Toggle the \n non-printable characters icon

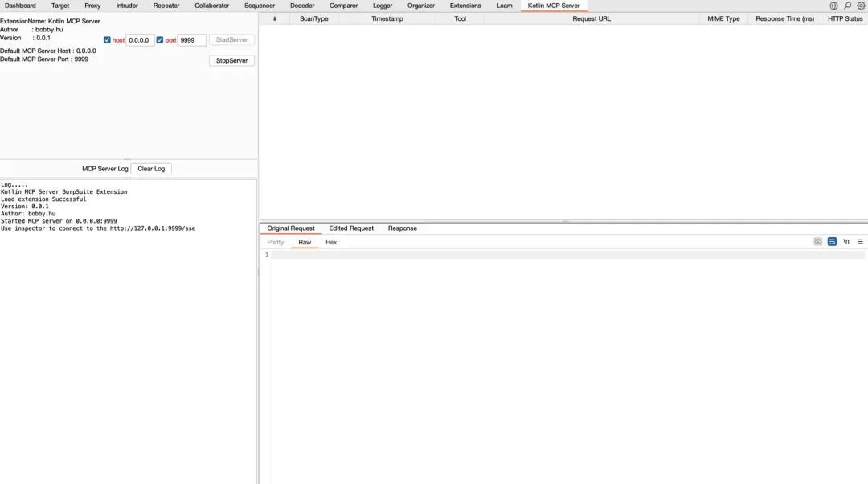tap(846, 241)
